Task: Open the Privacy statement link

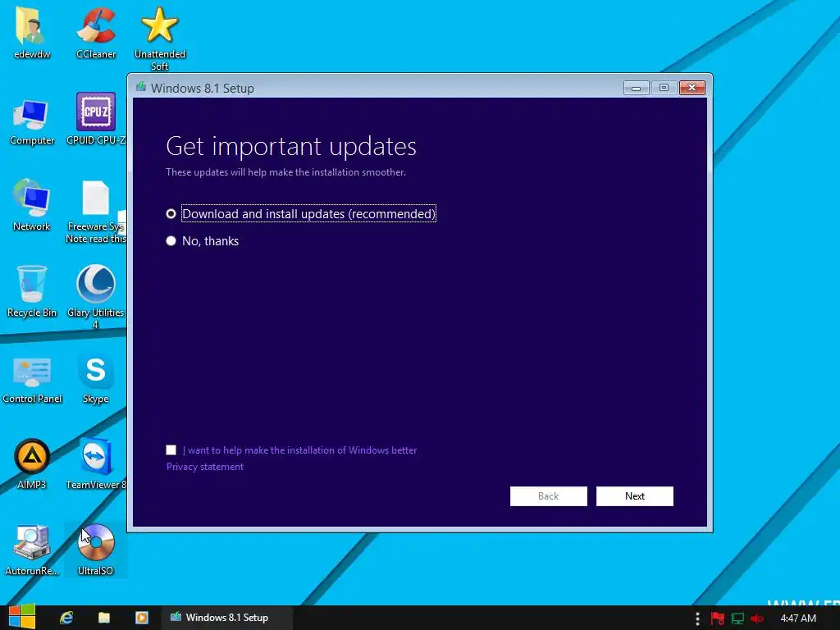Action: coord(204,467)
